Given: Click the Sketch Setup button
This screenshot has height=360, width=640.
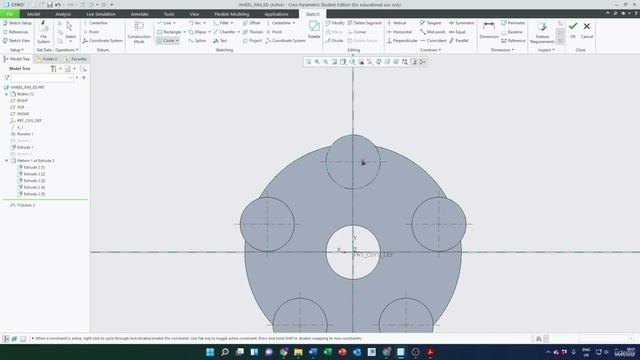Looking at the screenshot, I should (17, 23).
